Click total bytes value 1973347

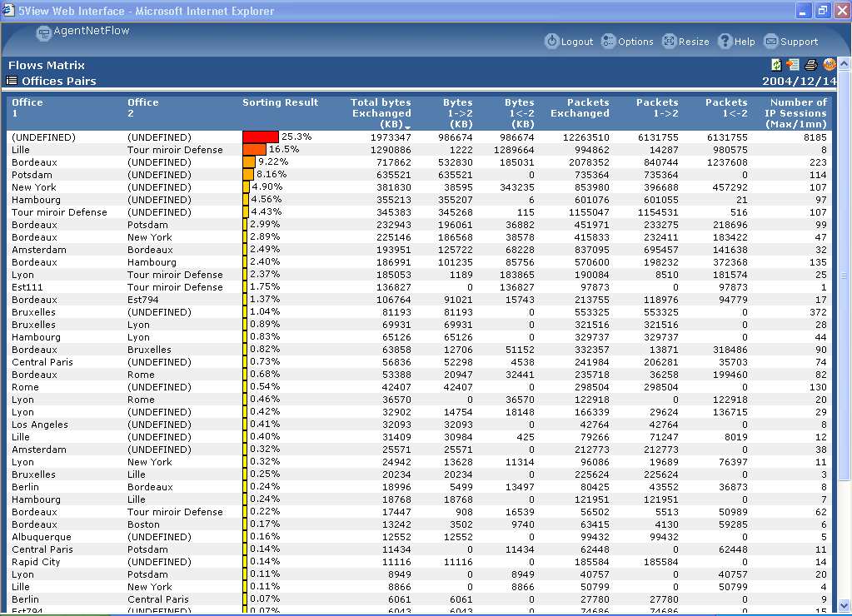coord(391,137)
